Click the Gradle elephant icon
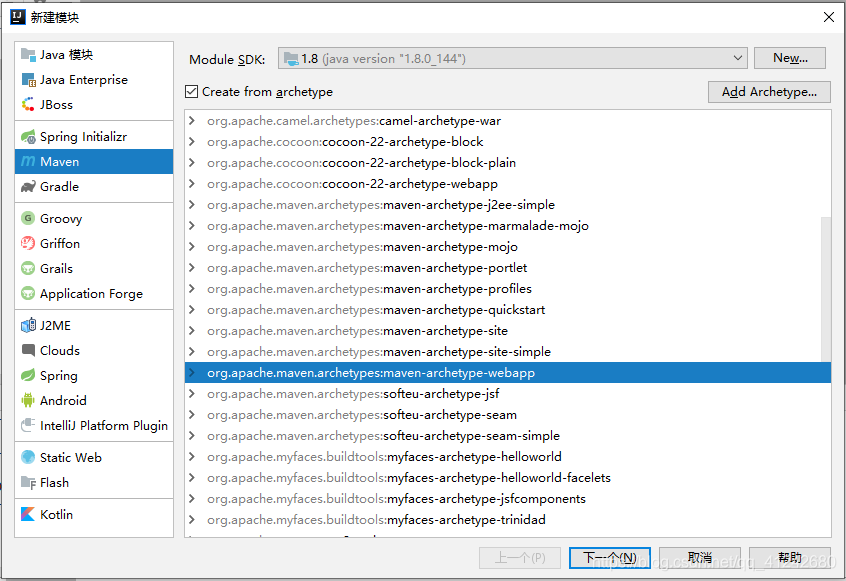Screen dimensions: 846x581 pos(28,187)
